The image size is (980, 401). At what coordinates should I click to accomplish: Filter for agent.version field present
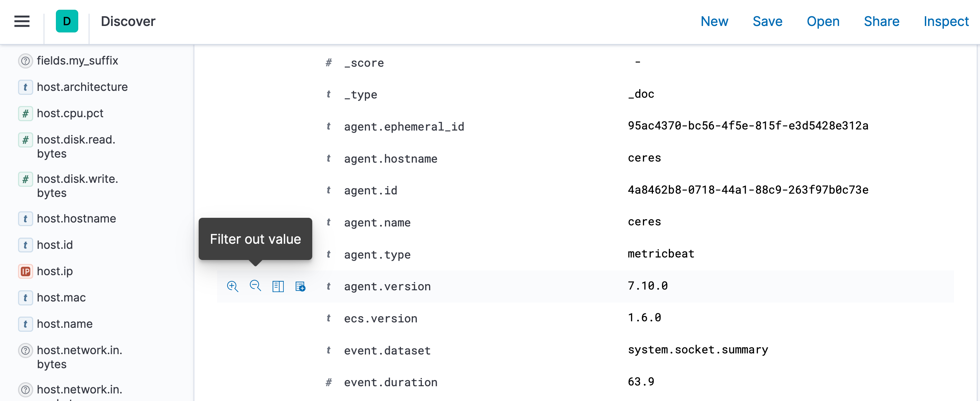(x=301, y=286)
